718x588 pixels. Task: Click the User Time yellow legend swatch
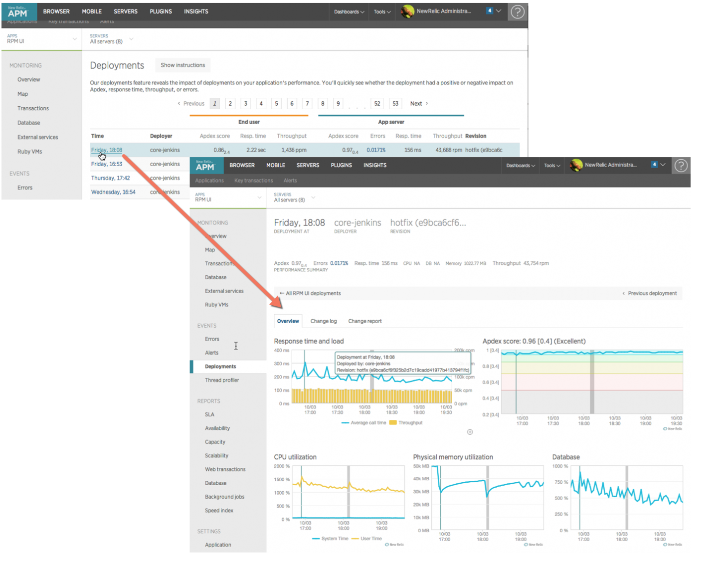354,539
